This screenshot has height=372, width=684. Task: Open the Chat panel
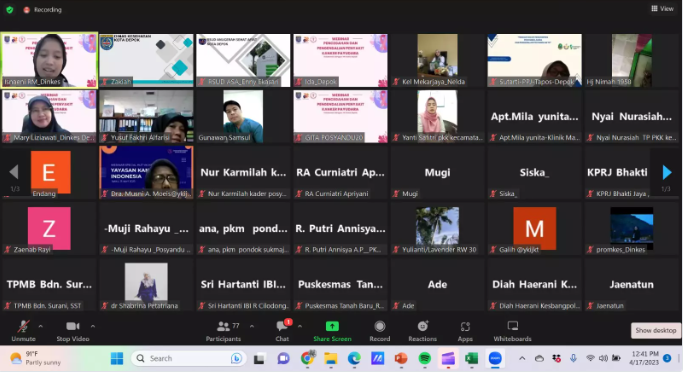click(282, 331)
